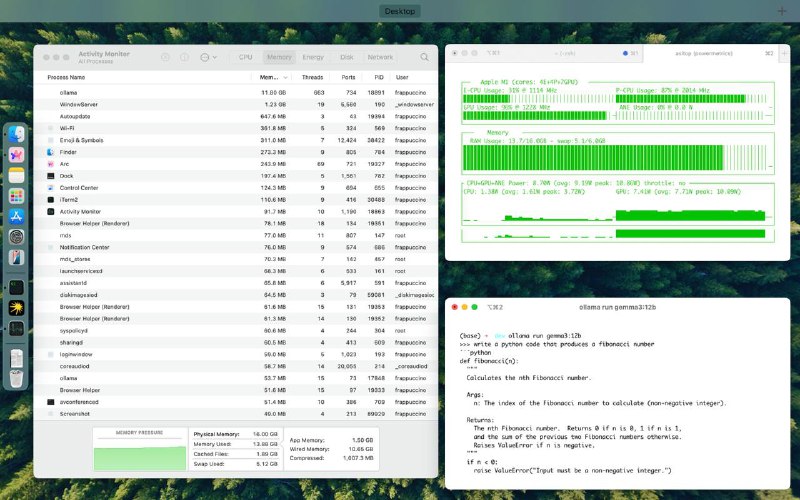The height and width of the screenshot is (500, 800).
Task: Select the loginwindow process row
Action: 236,355
